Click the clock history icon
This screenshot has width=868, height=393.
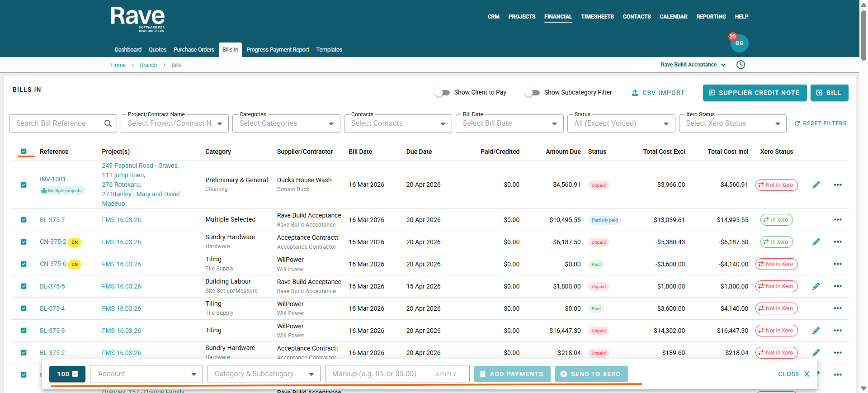pyautogui.click(x=741, y=65)
